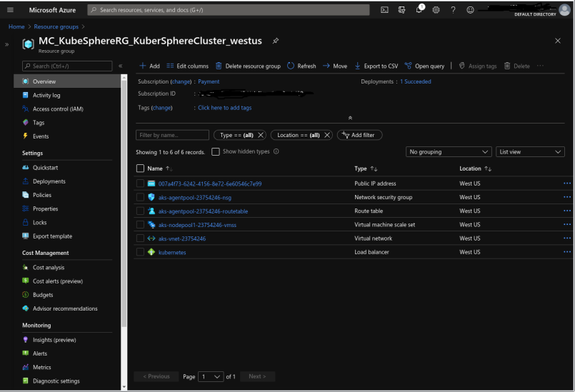The height and width of the screenshot is (392, 575).
Task: Pin the resource group to dashboard
Action: [276, 41]
